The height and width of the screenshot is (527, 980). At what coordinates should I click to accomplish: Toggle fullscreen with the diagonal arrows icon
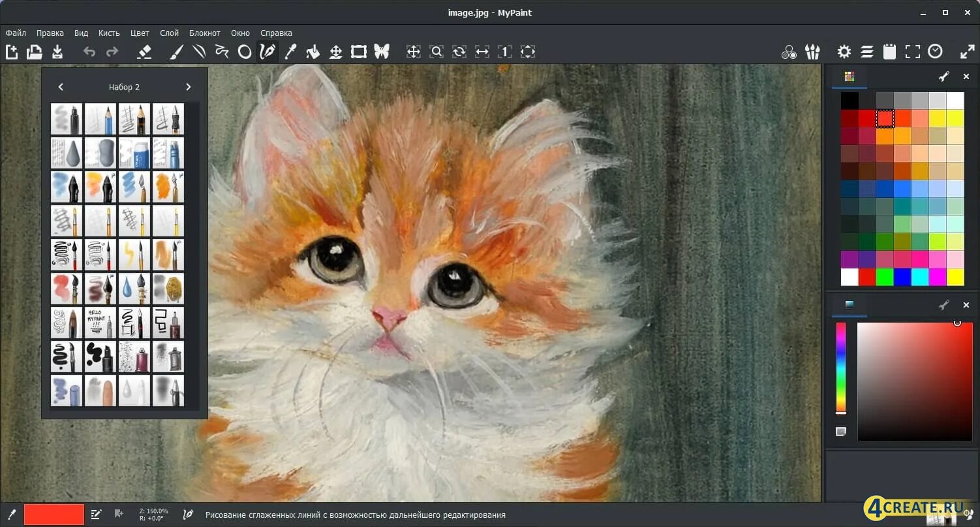click(x=968, y=52)
